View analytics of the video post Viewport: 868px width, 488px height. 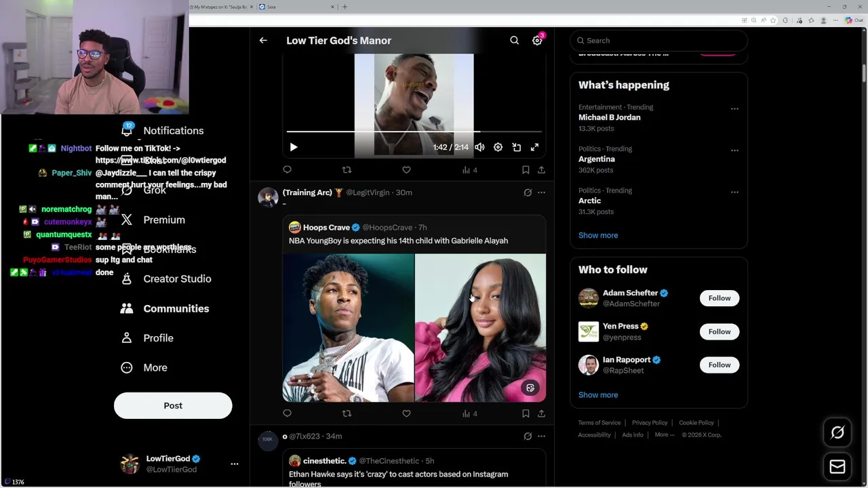pos(469,170)
